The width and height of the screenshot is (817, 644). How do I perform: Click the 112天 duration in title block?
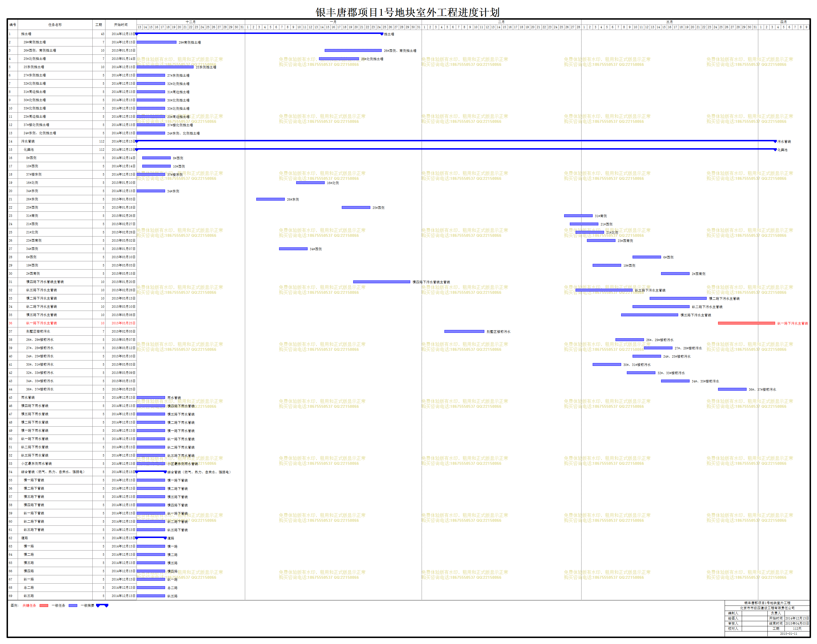[x=797, y=629]
